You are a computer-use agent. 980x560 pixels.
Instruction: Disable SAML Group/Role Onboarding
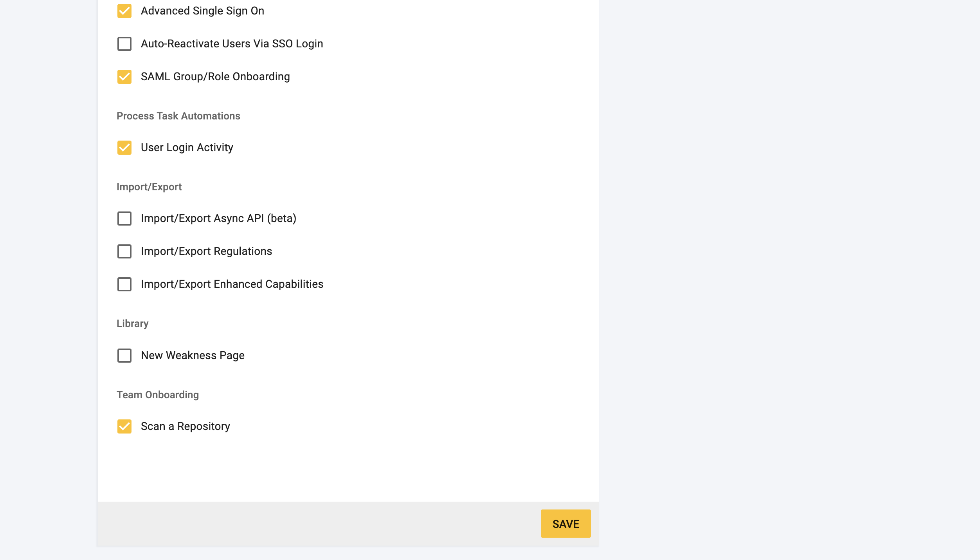(124, 77)
